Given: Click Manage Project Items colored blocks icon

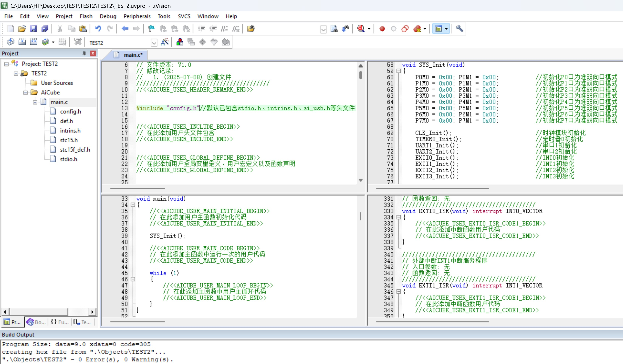Looking at the screenshot, I should 180,42.
